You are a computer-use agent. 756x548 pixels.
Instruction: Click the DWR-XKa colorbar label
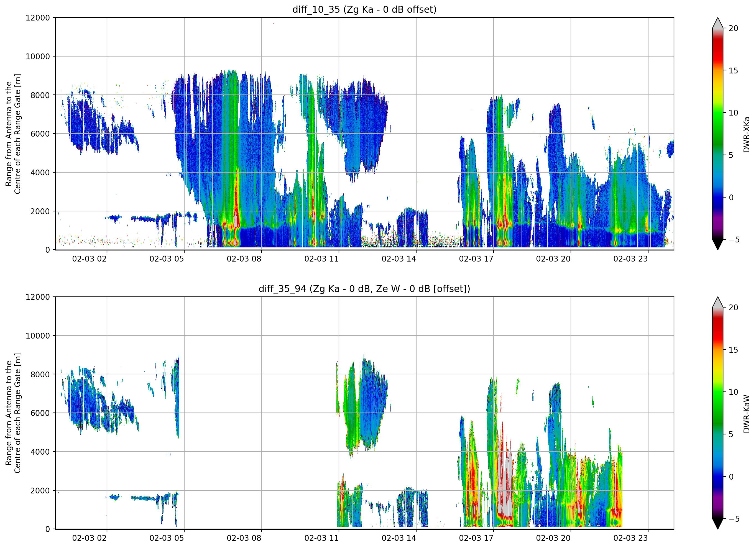point(746,134)
